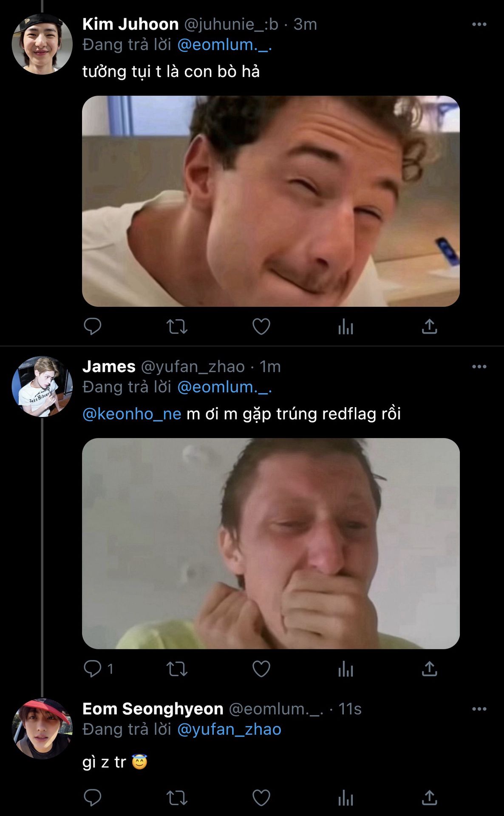
Task: Share James's redflag tweet
Action: [x=429, y=669]
